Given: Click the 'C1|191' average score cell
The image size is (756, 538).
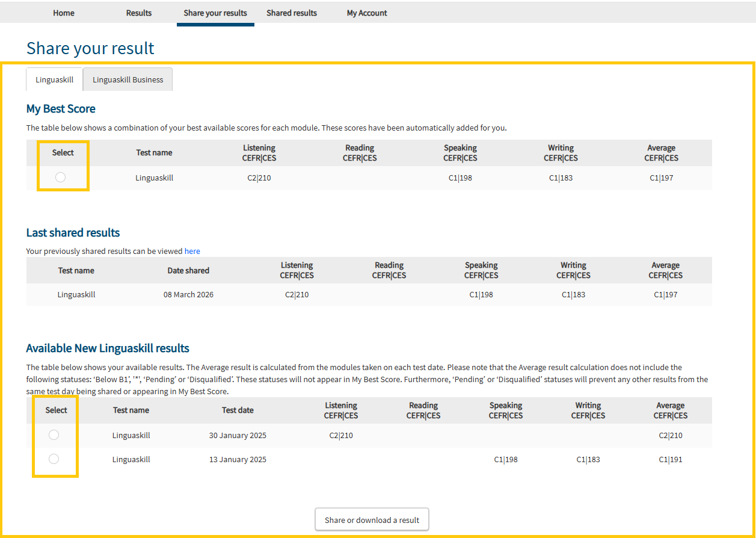Looking at the screenshot, I should (671, 459).
